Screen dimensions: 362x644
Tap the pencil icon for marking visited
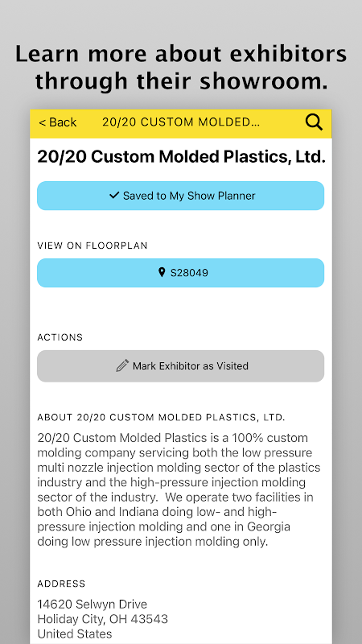tap(122, 365)
